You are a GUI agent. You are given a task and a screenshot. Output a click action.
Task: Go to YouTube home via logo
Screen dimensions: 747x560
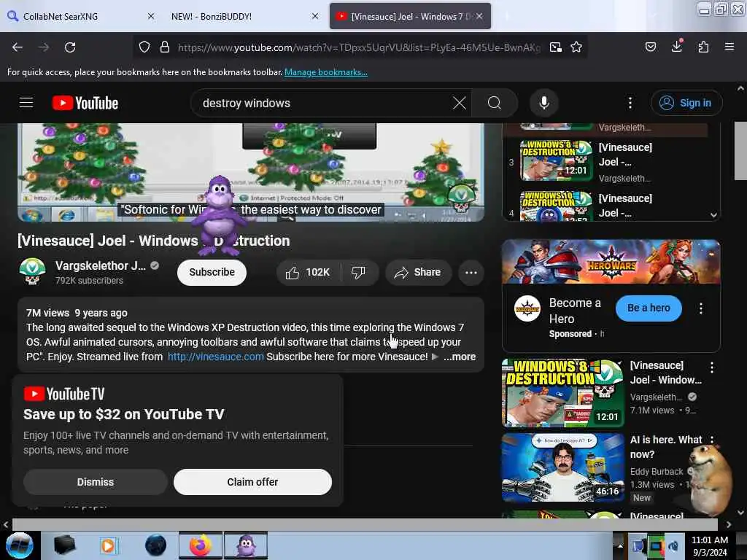pyautogui.click(x=85, y=103)
